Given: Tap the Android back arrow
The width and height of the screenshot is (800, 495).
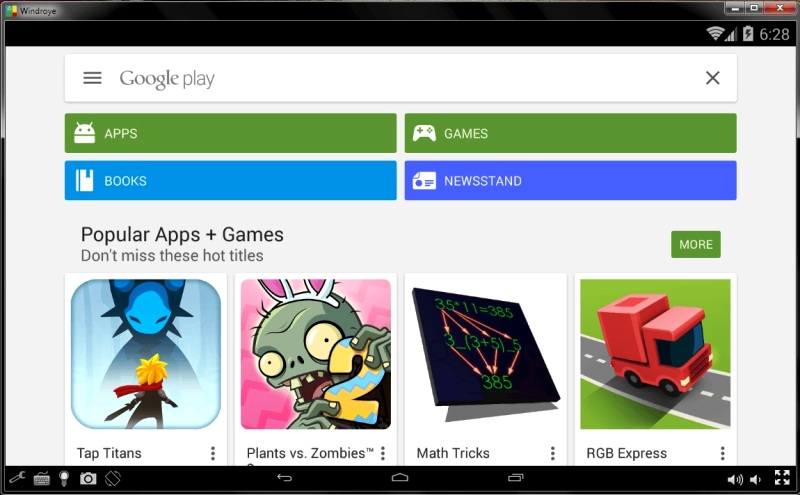Looking at the screenshot, I should tap(284, 478).
